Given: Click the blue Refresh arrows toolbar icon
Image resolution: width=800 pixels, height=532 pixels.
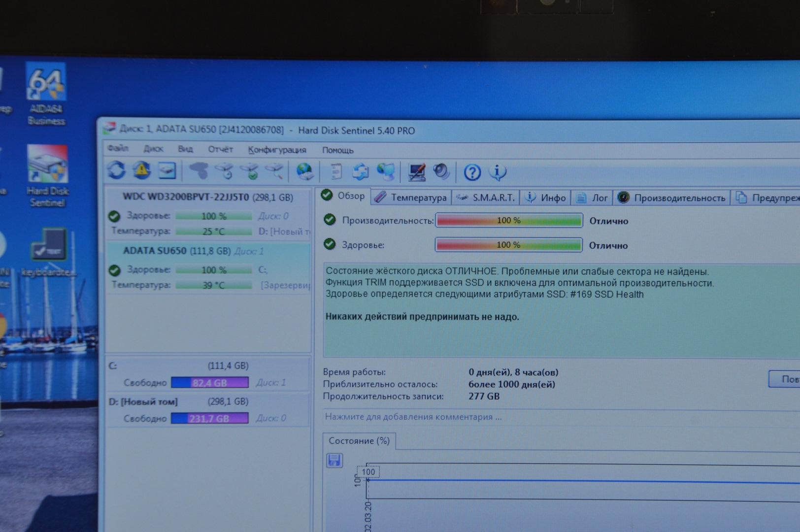Looking at the screenshot, I should coord(116,170).
